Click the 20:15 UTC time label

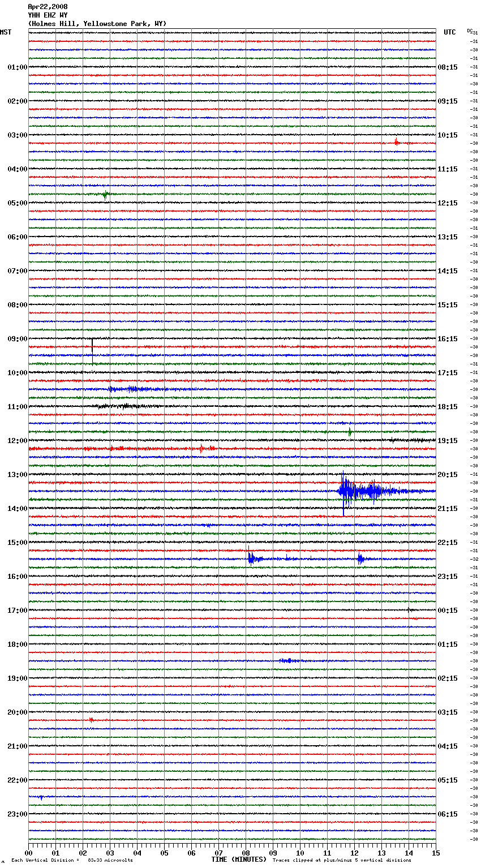point(448,475)
